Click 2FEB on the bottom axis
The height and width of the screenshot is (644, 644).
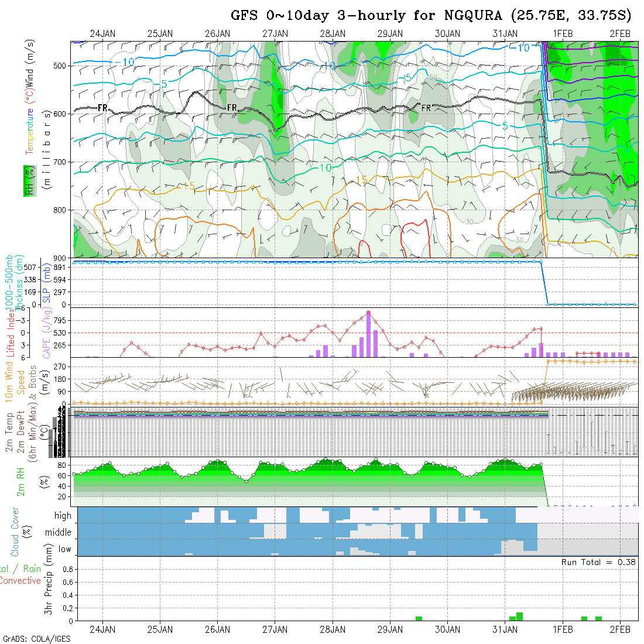pos(620,629)
